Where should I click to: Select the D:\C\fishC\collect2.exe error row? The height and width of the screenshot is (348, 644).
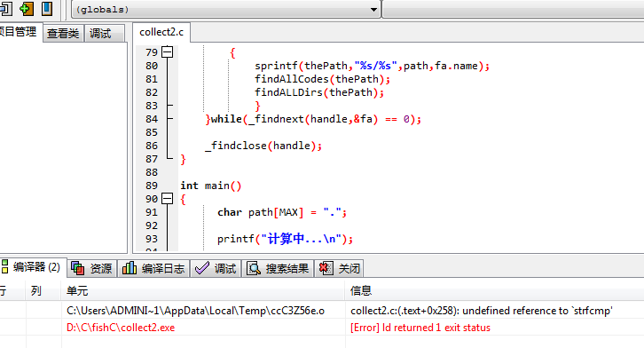coord(121,328)
